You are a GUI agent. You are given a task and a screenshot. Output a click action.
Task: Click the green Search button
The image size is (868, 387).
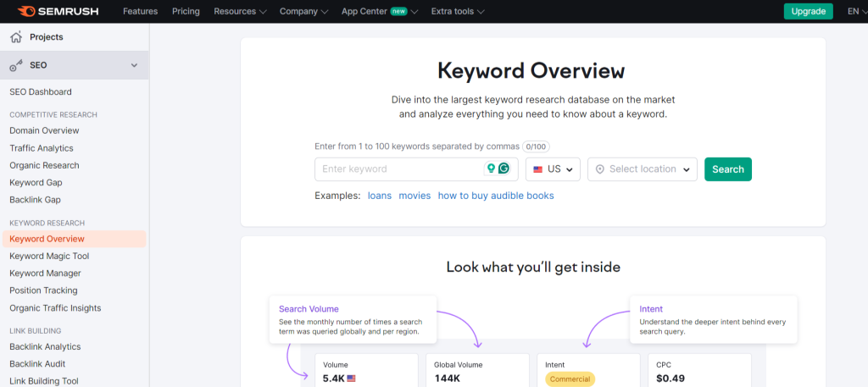(x=728, y=169)
